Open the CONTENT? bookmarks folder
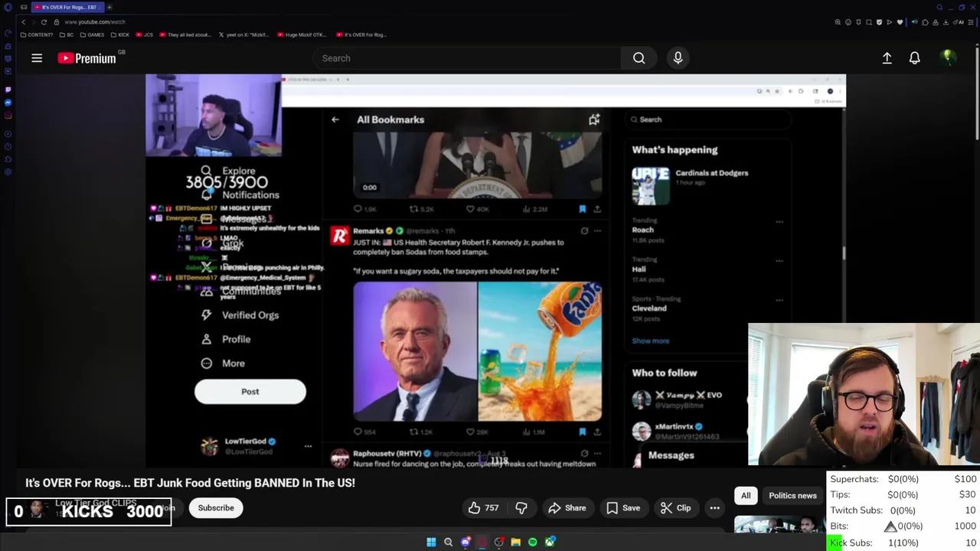Screen dimensions: 980x551 38,34
